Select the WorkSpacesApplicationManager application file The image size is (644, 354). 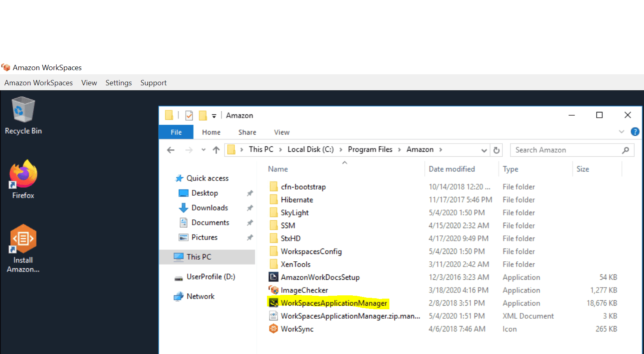(333, 303)
